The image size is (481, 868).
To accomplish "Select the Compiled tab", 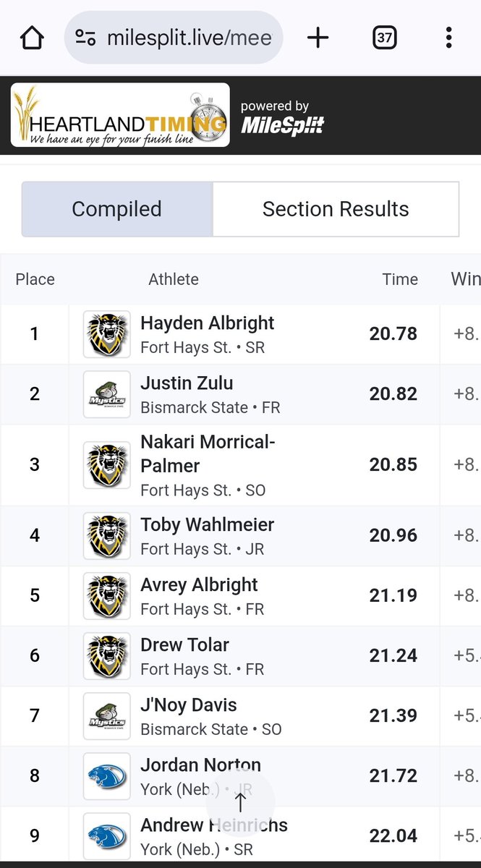I will (x=117, y=209).
